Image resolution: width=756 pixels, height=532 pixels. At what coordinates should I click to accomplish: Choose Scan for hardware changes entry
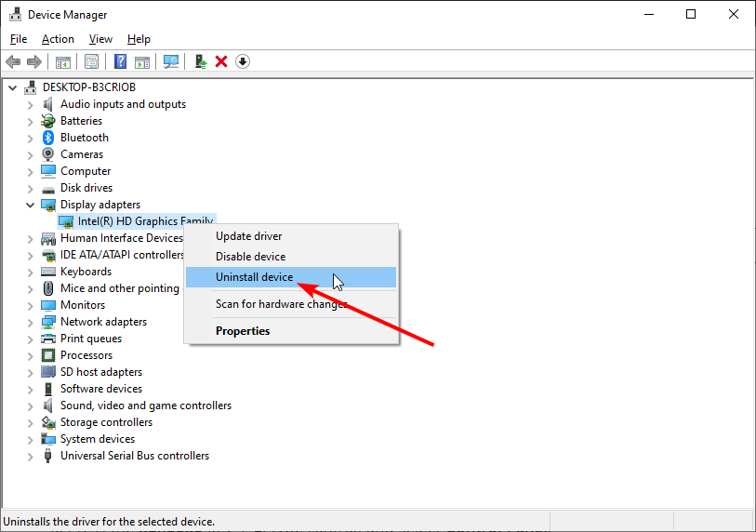(x=291, y=304)
